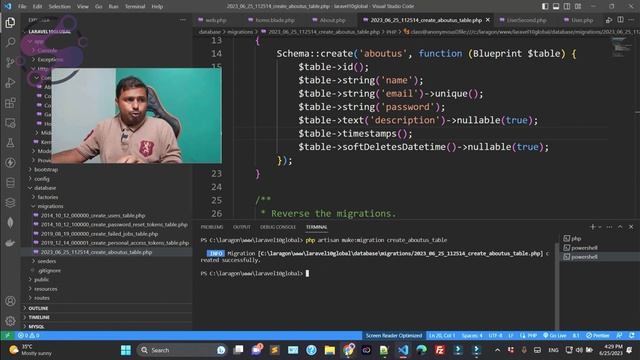Expand the MYSQL section
The width and height of the screenshot is (640, 360).
[36, 327]
